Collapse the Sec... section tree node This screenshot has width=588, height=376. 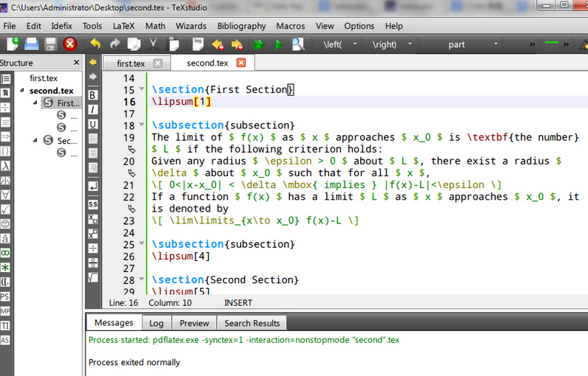(35, 140)
